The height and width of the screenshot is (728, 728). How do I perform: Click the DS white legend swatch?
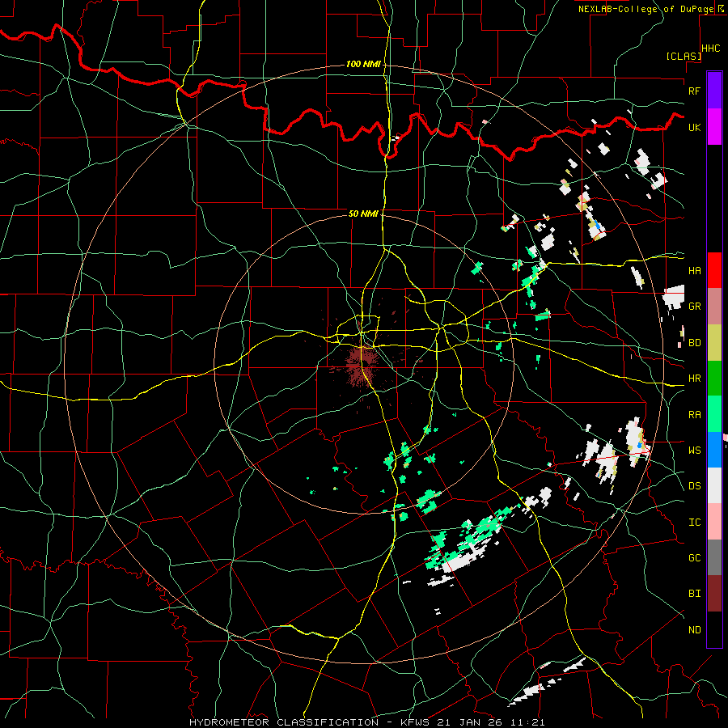714,485
